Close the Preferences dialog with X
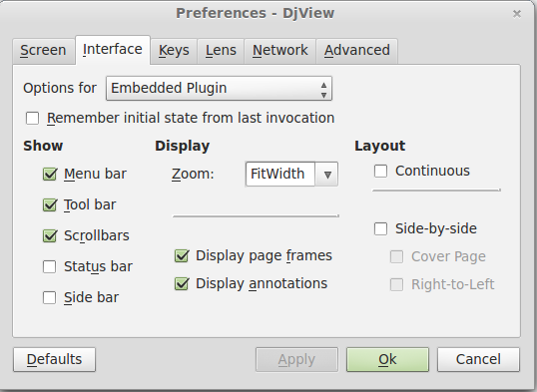The height and width of the screenshot is (392, 537). (x=517, y=14)
